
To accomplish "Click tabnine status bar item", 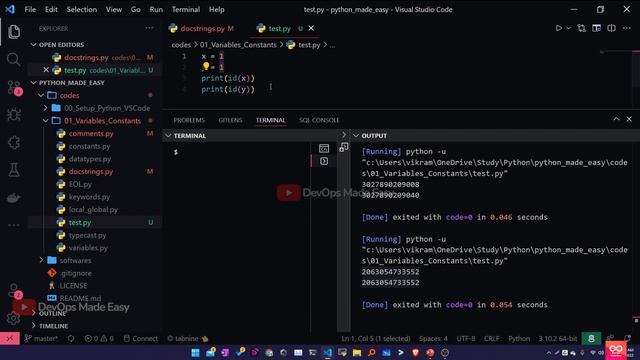I will [187, 338].
